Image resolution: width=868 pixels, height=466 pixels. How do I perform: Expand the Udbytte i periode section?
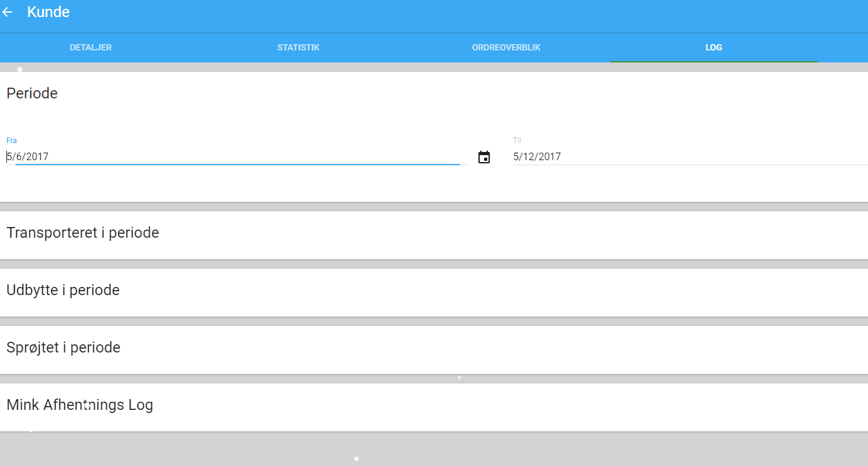click(x=63, y=290)
